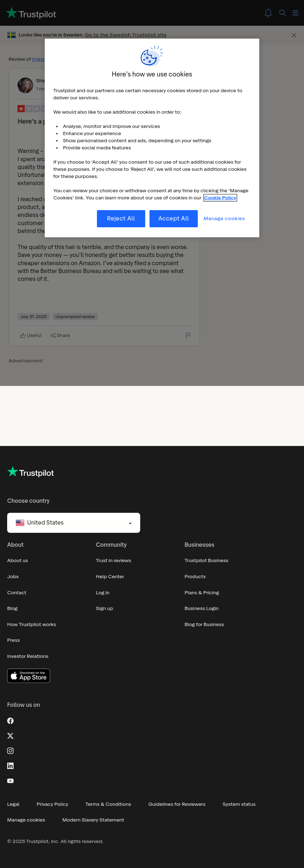The width and height of the screenshot is (304, 868).
Task: Click the Trustpilot logo in footer
Action: [x=31, y=472]
